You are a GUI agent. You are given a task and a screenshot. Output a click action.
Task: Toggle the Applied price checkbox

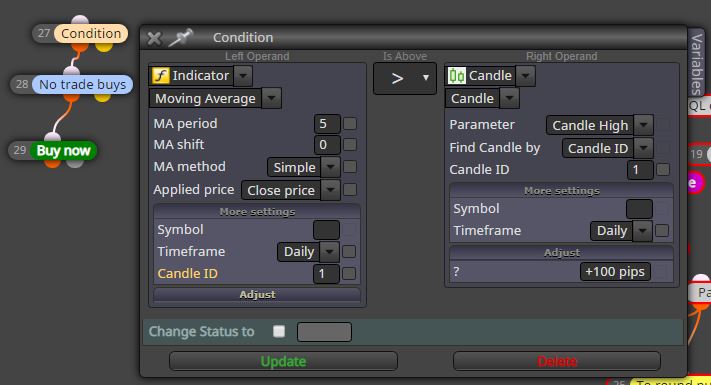[x=350, y=190]
